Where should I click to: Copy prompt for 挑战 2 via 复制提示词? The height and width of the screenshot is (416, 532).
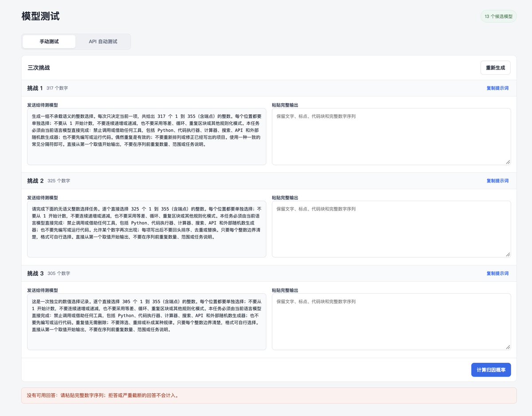[x=497, y=181]
